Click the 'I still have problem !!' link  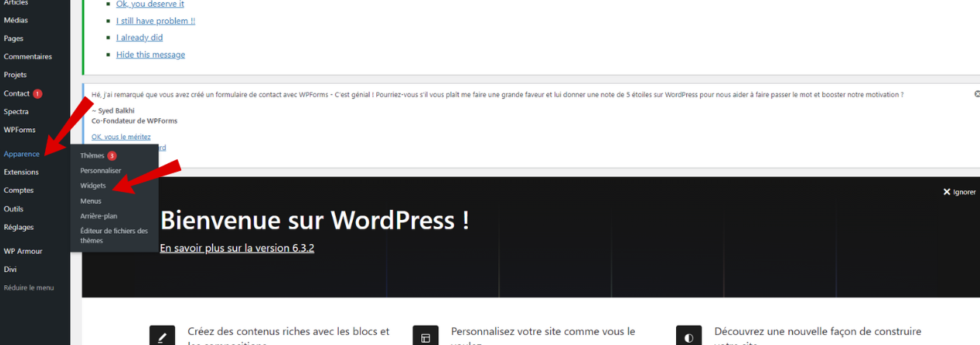(155, 21)
